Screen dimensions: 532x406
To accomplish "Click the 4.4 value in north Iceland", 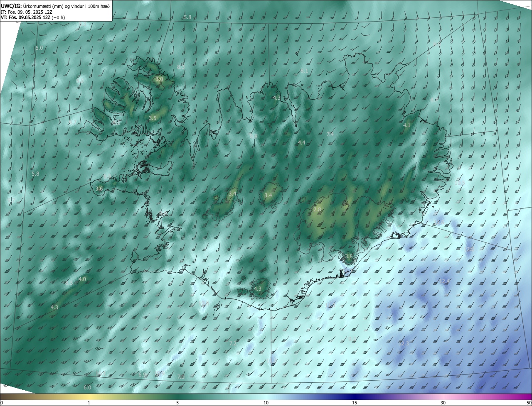I will coord(302,142).
